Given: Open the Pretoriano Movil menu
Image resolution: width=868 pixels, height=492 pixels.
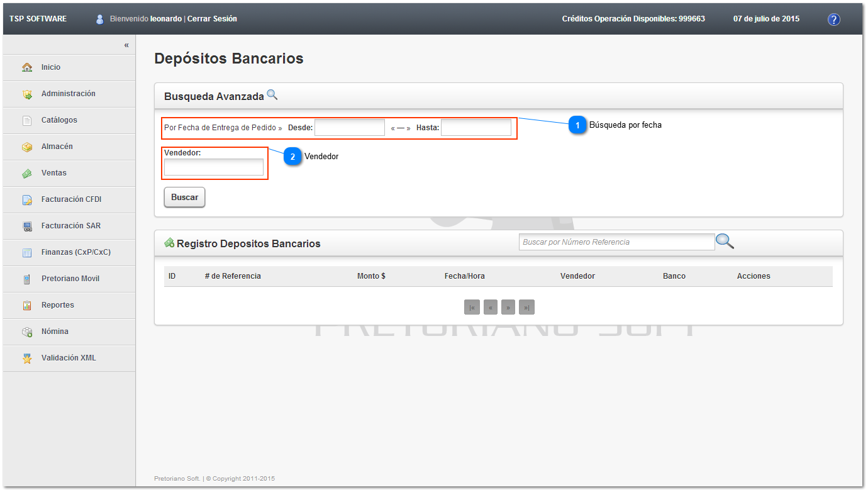Looking at the screenshot, I should (69, 279).
